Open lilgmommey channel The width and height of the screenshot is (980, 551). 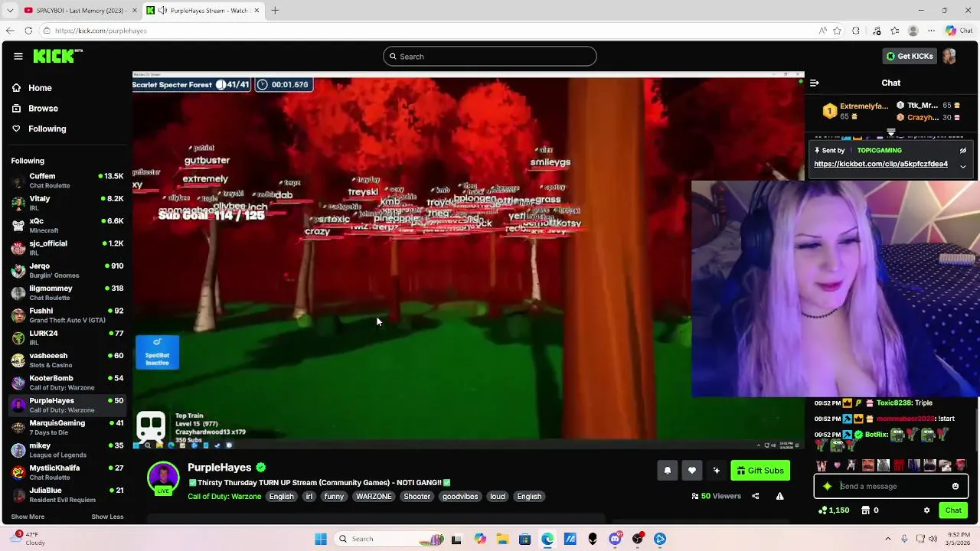67,292
